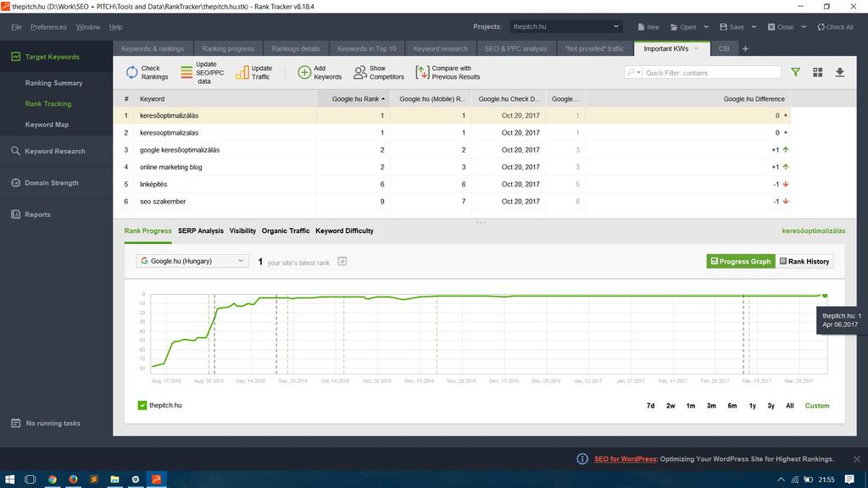Expand the Save button dropdown arrow
The height and width of the screenshot is (488, 868).
(754, 26)
